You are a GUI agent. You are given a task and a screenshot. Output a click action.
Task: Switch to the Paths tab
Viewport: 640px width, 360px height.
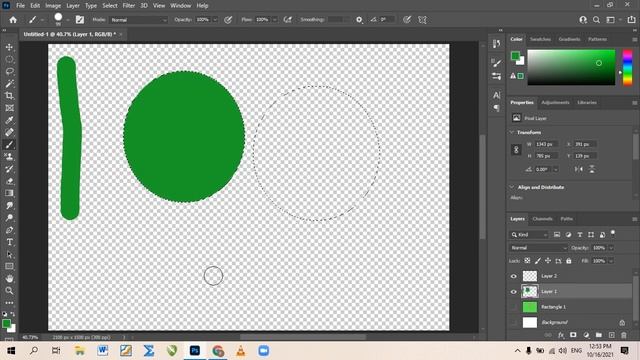pos(567,219)
